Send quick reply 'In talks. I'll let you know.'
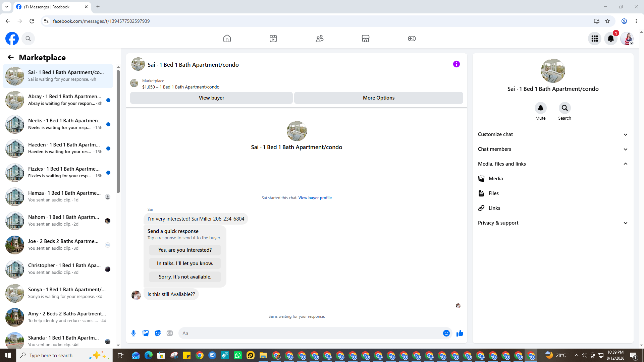644x362 pixels. point(185,263)
